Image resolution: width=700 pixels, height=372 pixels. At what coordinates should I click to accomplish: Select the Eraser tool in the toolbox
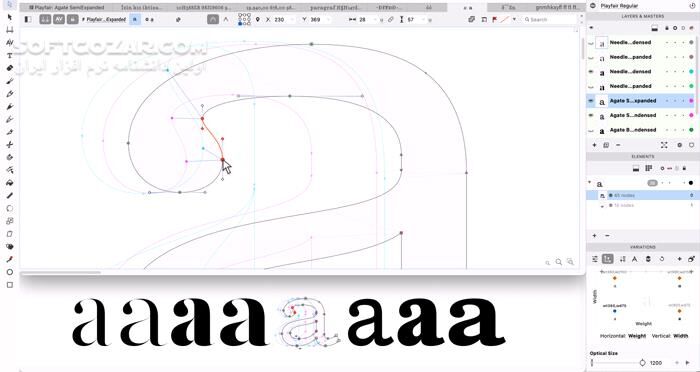[x=10, y=68]
